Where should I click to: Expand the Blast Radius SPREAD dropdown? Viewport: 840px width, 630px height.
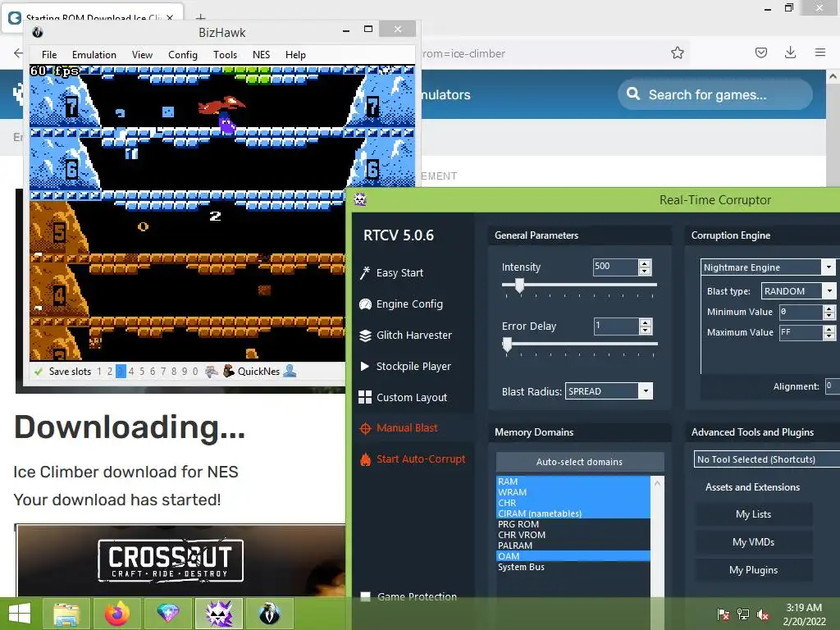point(646,391)
